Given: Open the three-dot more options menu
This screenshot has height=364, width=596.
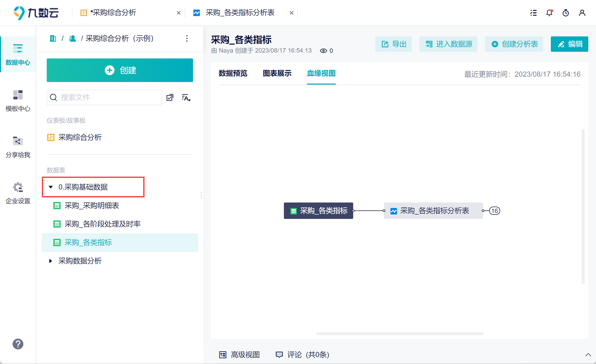Looking at the screenshot, I should click(187, 39).
